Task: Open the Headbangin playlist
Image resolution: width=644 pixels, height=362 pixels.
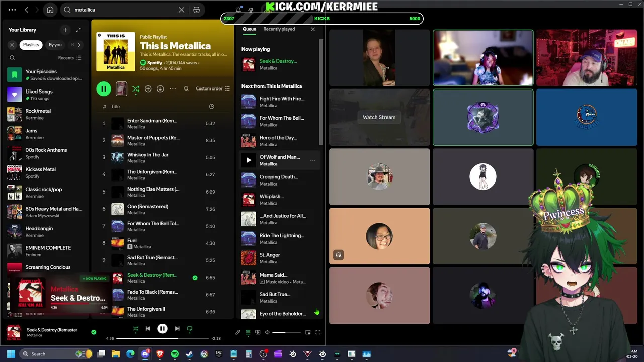Action: (45, 231)
